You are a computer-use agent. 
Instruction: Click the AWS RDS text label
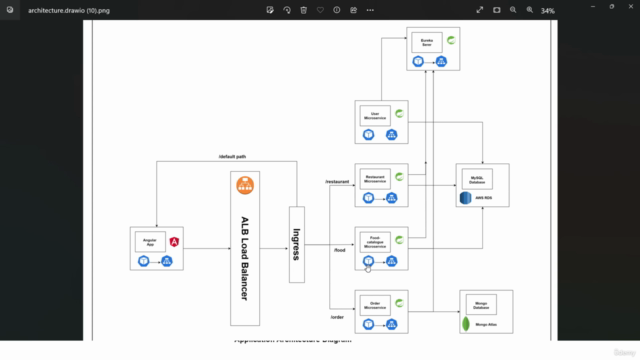[x=484, y=198]
